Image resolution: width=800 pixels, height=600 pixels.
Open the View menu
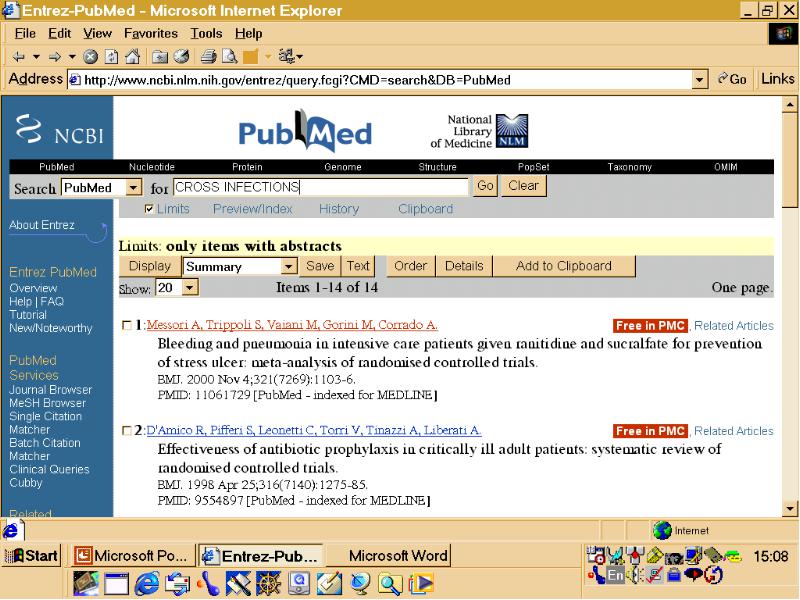tap(97, 34)
